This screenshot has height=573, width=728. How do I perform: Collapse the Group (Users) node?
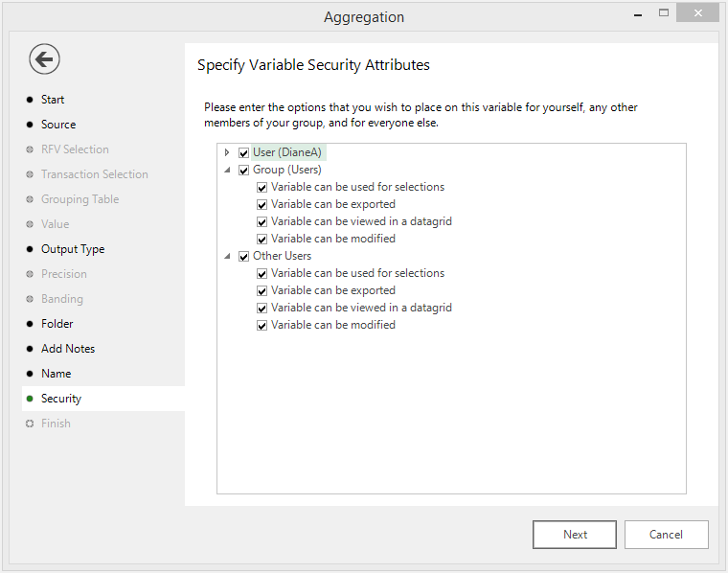pyautogui.click(x=227, y=170)
